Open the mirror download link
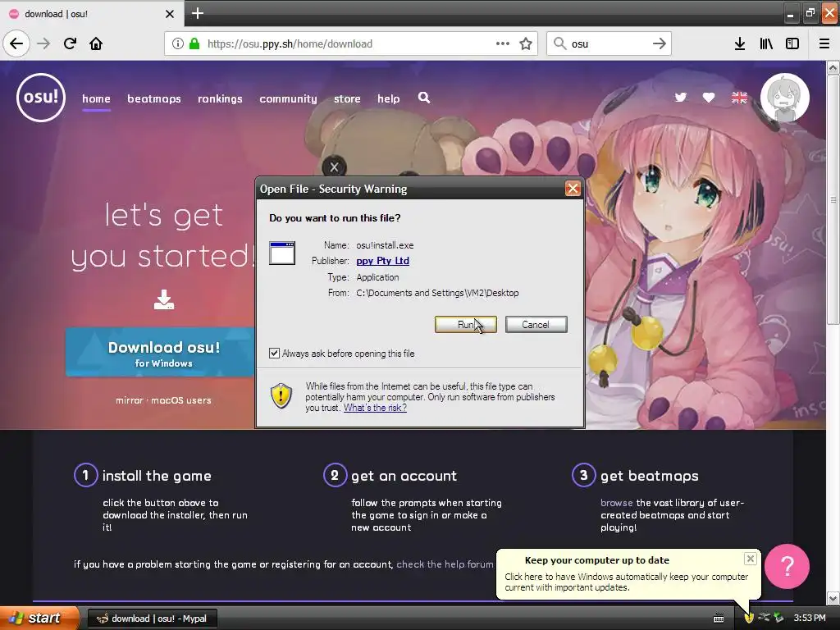Image resolution: width=840 pixels, height=630 pixels. (130, 400)
